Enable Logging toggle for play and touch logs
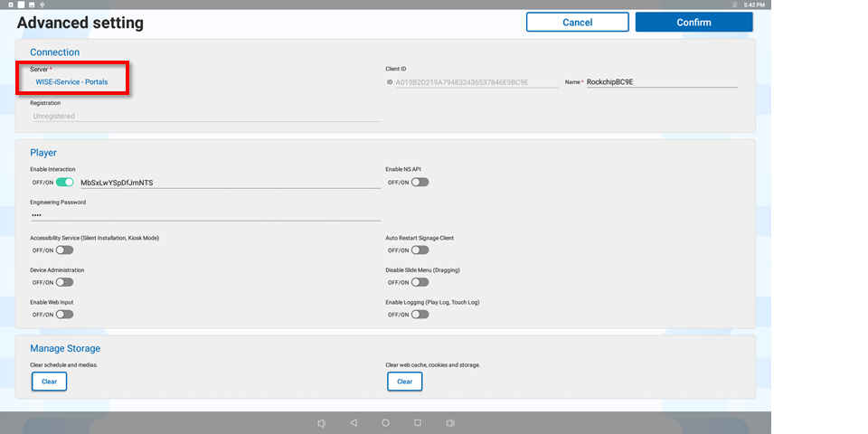 [420, 315]
